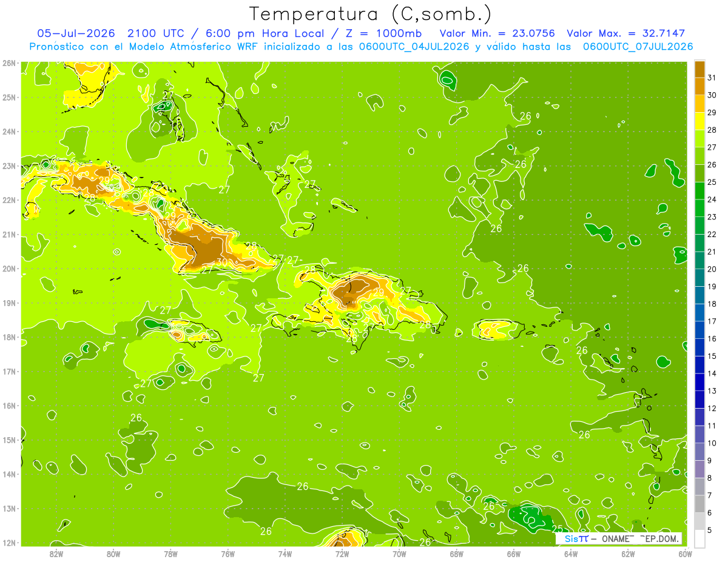Click the colorbar label 20
728x562 pixels.
(x=712, y=269)
